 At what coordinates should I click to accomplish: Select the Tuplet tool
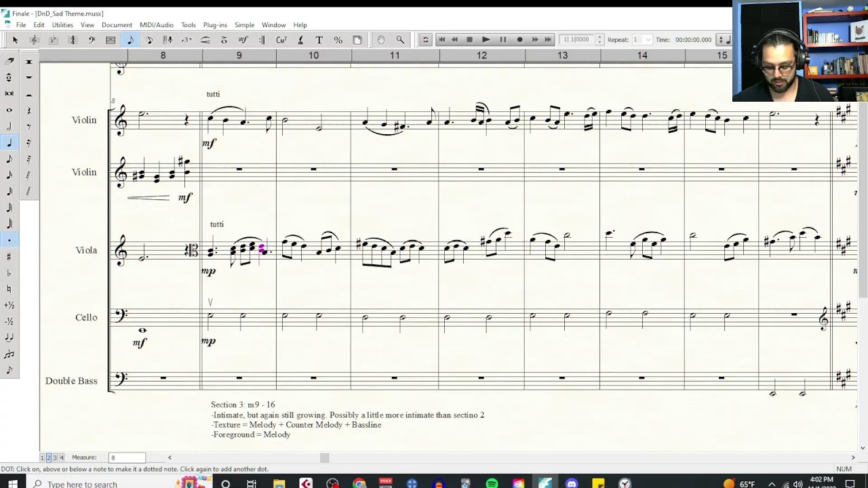[x=186, y=40]
